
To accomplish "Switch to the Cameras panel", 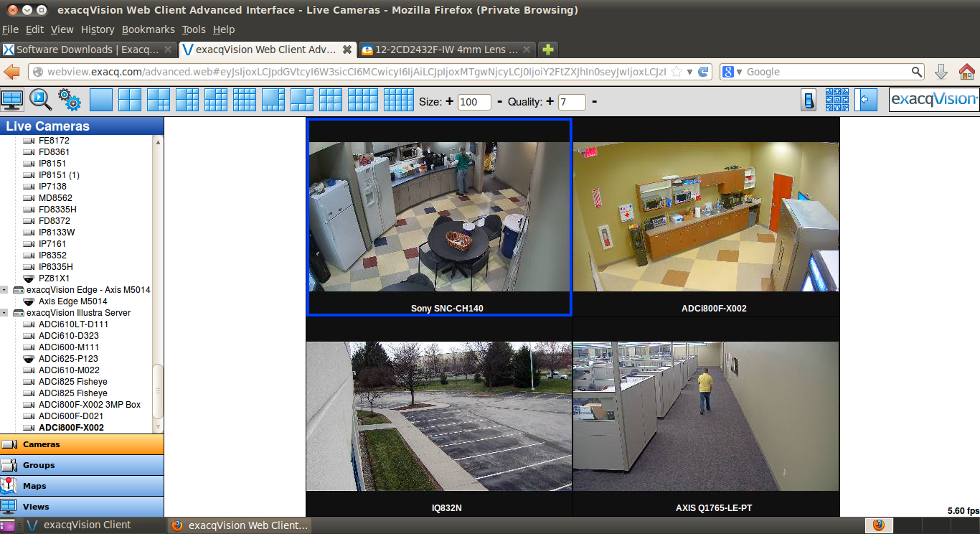I will pos(82,444).
